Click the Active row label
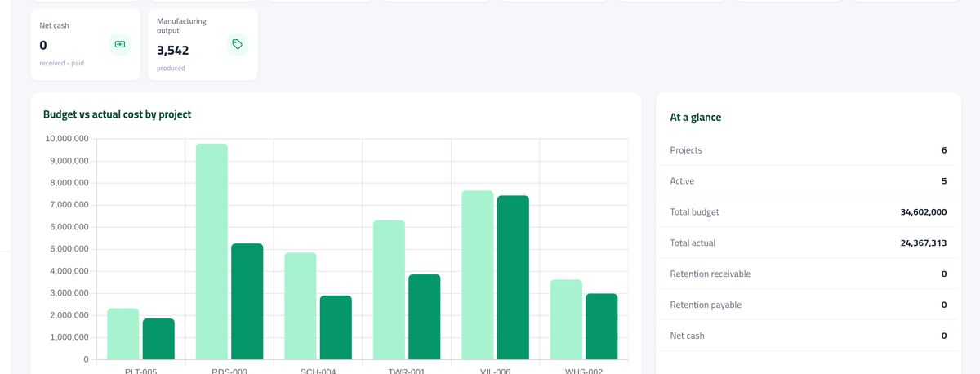This screenshot has height=374, width=980. click(x=682, y=181)
